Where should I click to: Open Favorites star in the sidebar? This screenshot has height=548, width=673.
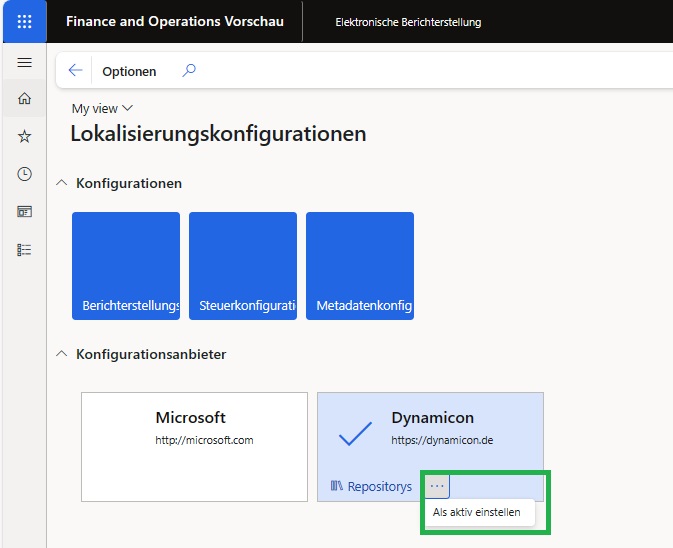pyautogui.click(x=25, y=136)
